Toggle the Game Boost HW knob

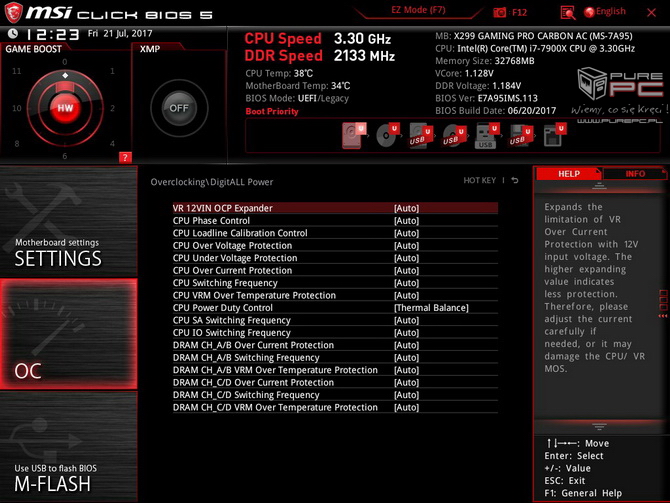click(65, 108)
